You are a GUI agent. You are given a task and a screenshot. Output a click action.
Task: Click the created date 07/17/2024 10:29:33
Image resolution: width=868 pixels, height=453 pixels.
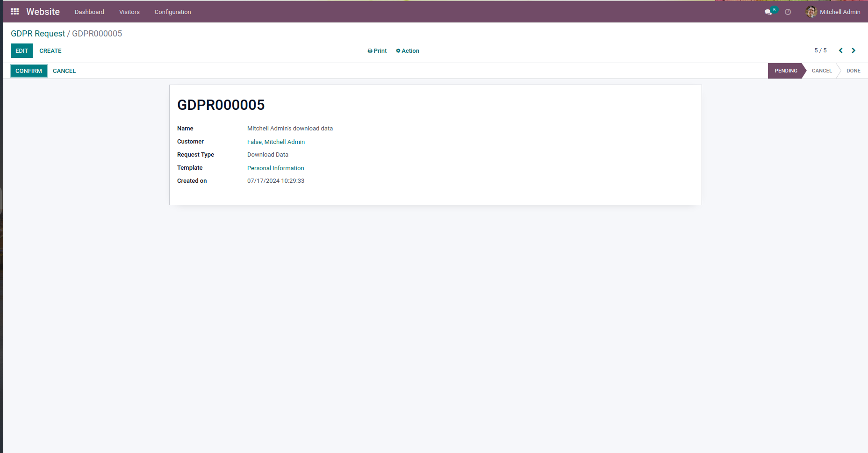(x=276, y=181)
